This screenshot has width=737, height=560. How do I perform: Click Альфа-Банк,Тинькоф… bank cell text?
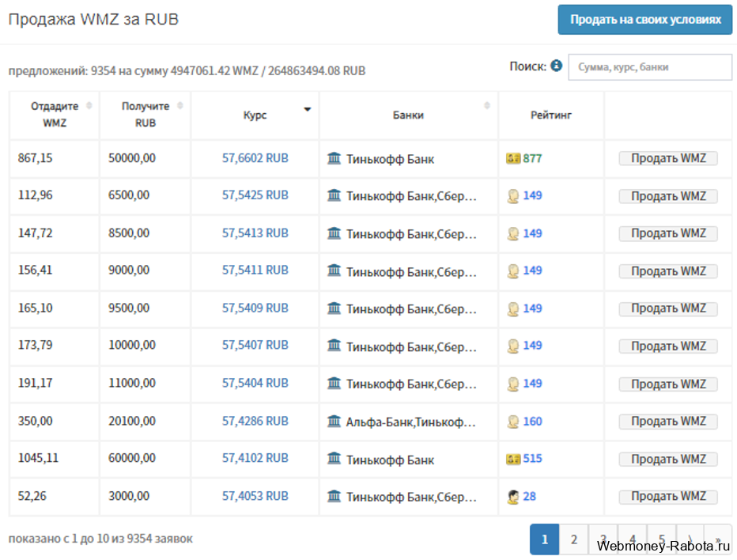410,422
